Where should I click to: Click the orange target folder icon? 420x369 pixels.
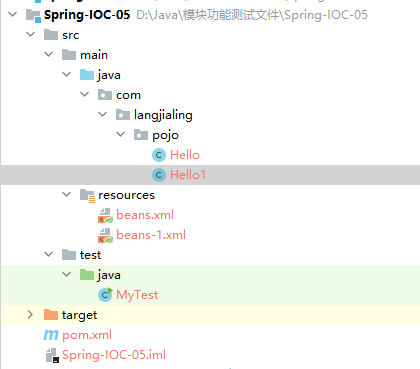[51, 315]
